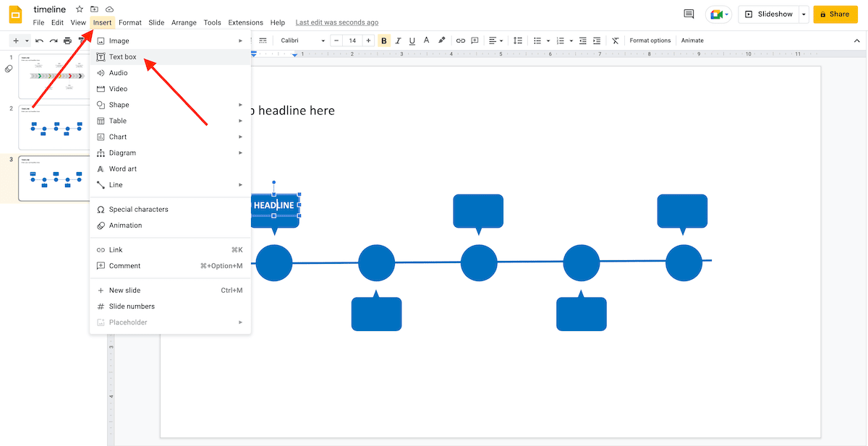
Task: Click the decrease indent icon
Action: 583,40
